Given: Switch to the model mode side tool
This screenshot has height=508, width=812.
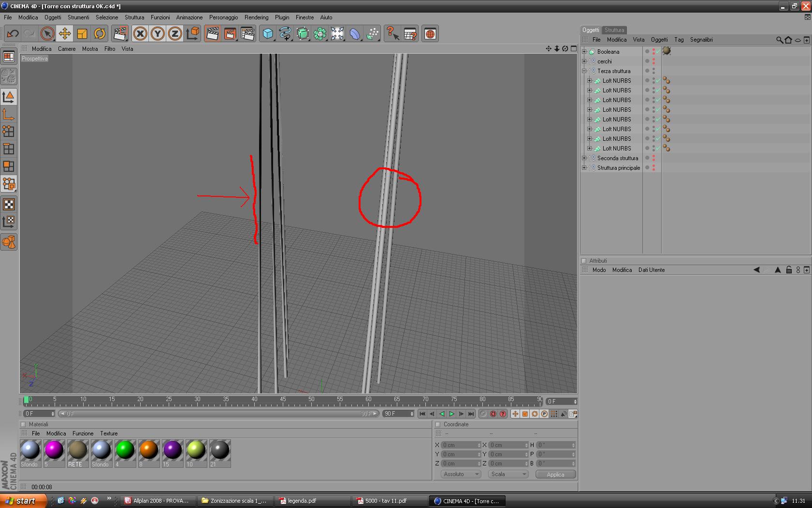Looking at the screenshot, I should coord(9,97).
